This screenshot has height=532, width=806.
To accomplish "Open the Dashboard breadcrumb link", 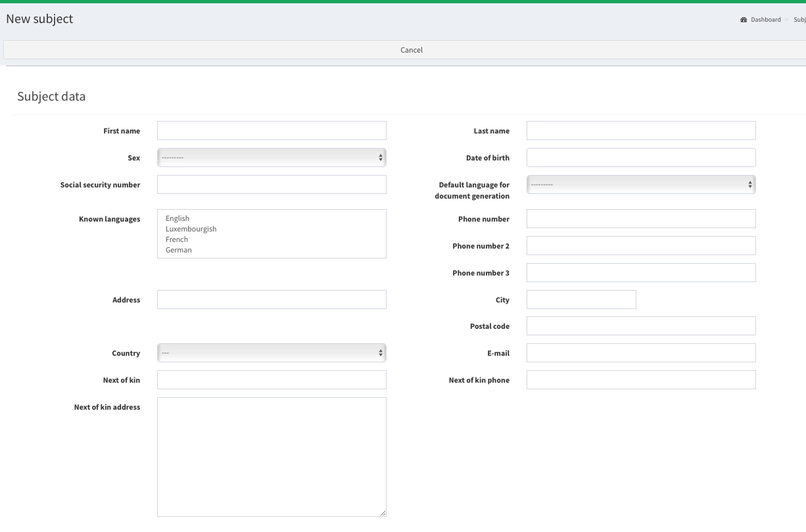I will pos(765,20).
